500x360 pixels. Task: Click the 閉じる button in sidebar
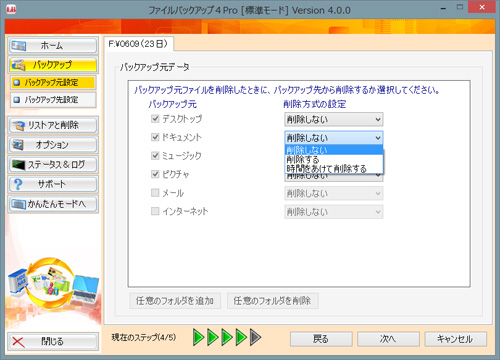tap(53, 341)
